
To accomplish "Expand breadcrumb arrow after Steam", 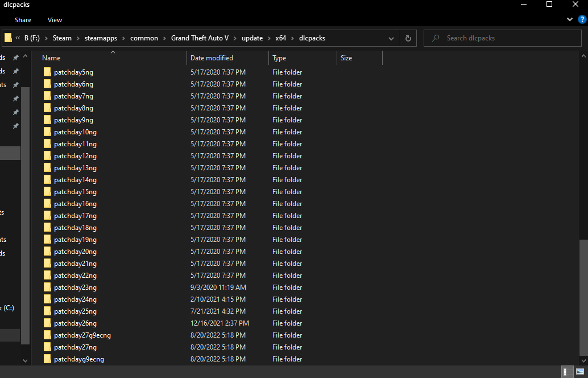I will 78,38.
